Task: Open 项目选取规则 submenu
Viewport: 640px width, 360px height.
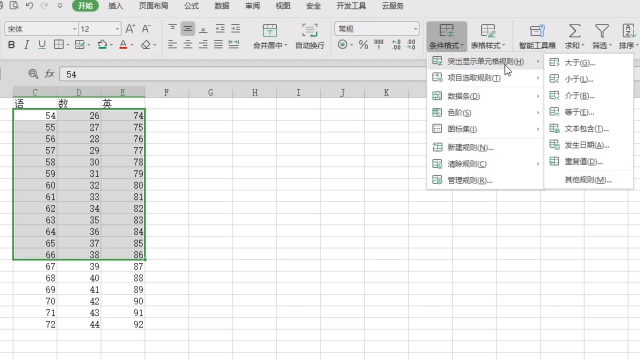Action: [x=485, y=78]
